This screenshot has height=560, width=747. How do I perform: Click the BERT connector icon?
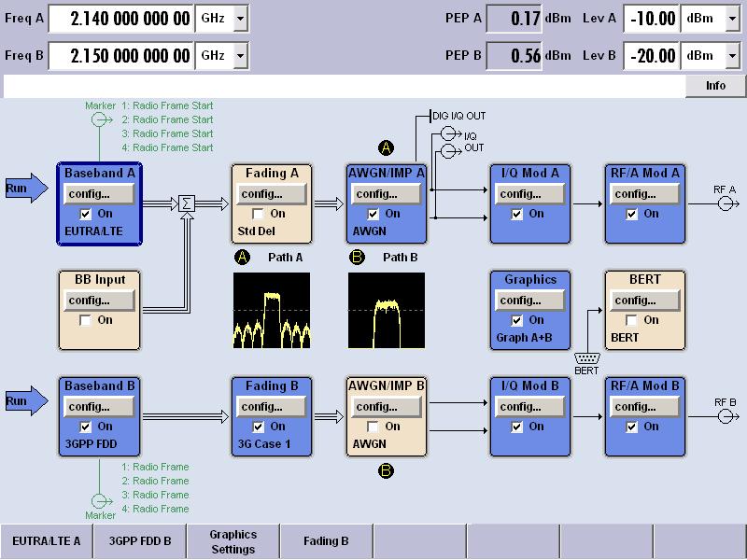tap(586, 357)
